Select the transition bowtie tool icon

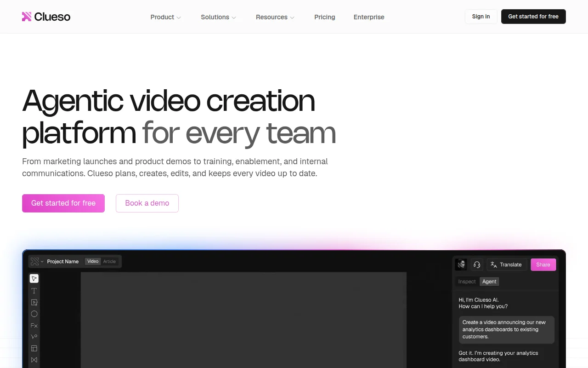[34, 360]
